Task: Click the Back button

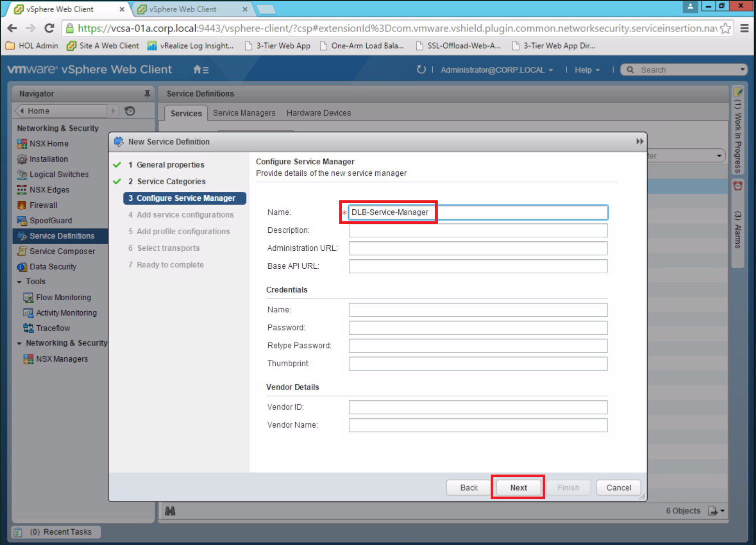Action: [x=469, y=488]
